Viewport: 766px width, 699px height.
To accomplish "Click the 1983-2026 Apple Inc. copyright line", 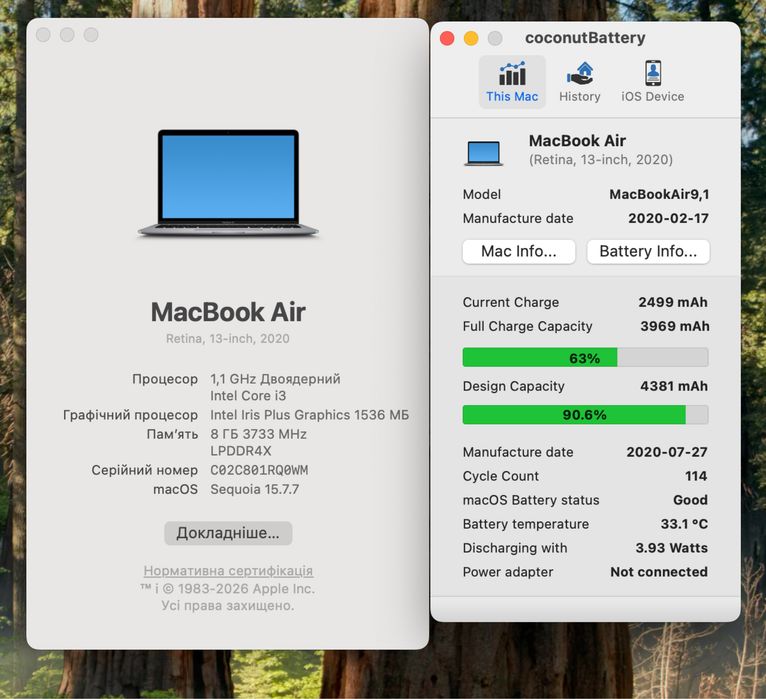I will [228, 589].
